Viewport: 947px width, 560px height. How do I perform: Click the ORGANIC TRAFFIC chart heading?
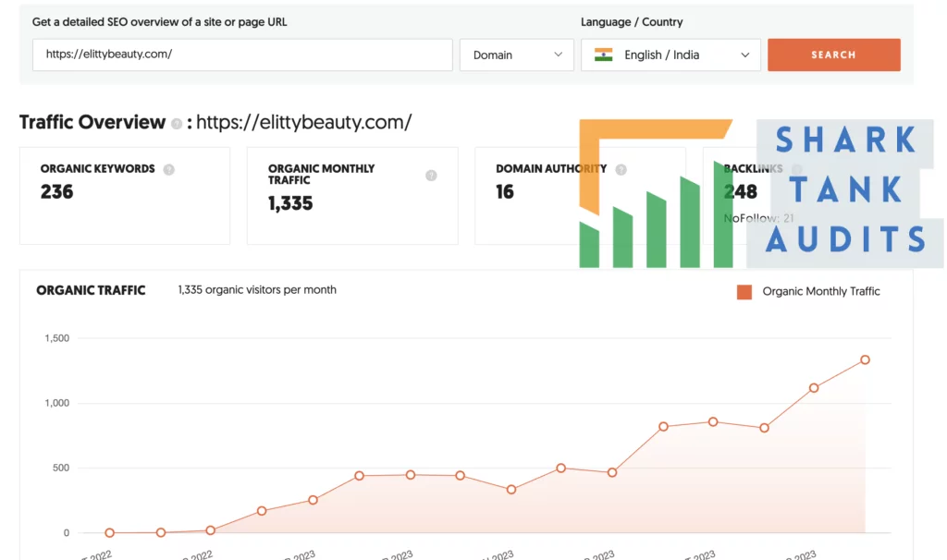tap(91, 290)
